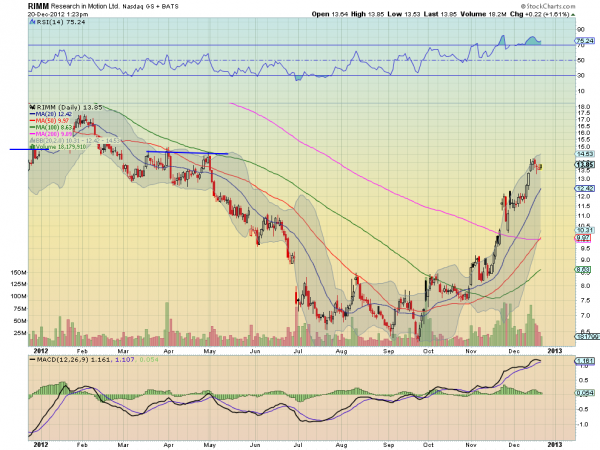The image size is (600, 450).
Task: Click the 14.53 upper band tag on the price axis
Action: (585, 154)
